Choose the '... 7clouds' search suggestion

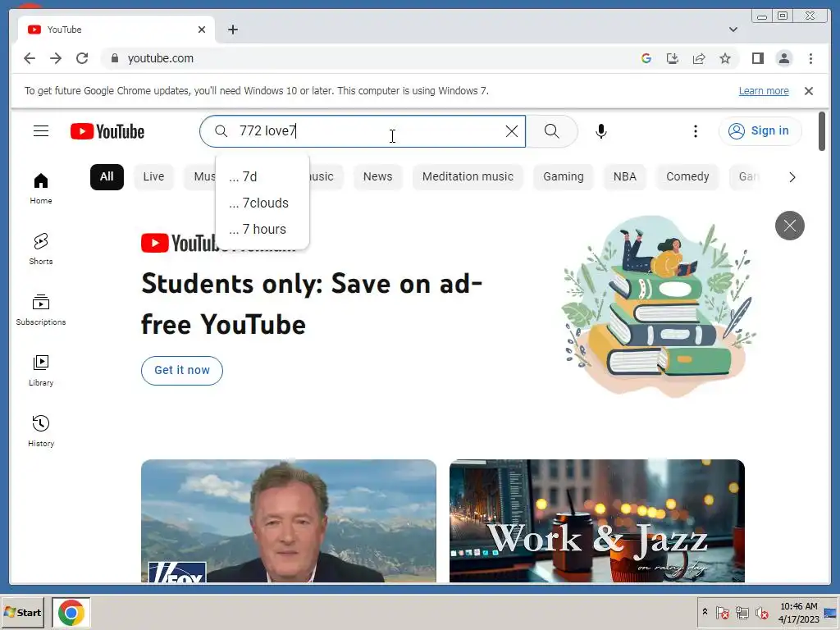[x=262, y=203]
